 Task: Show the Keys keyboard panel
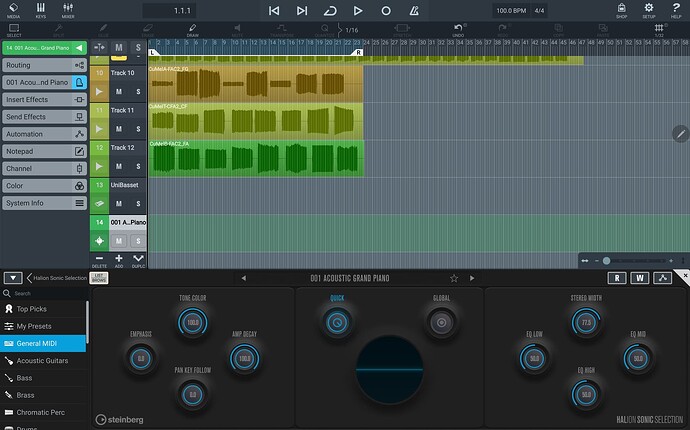click(x=40, y=10)
